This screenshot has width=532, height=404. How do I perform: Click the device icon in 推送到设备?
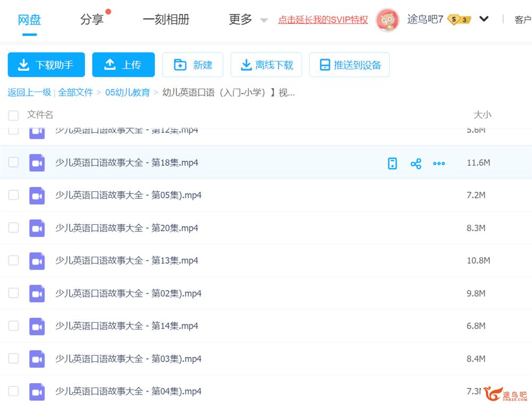[x=325, y=64]
